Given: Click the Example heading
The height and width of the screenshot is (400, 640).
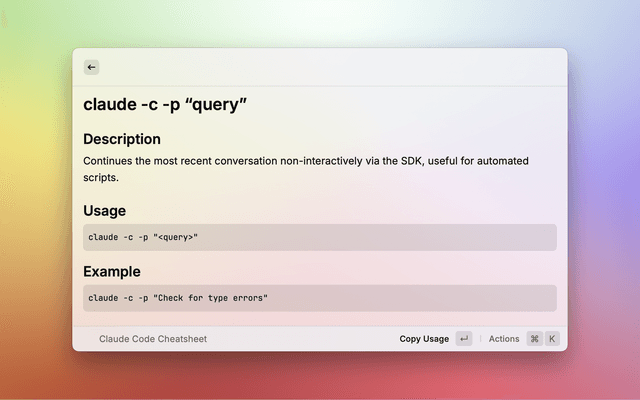Looking at the screenshot, I should tap(112, 271).
